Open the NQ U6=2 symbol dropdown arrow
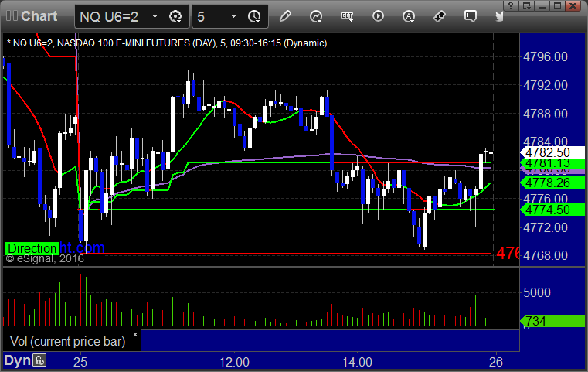The height and width of the screenshot is (372, 588). click(x=155, y=16)
